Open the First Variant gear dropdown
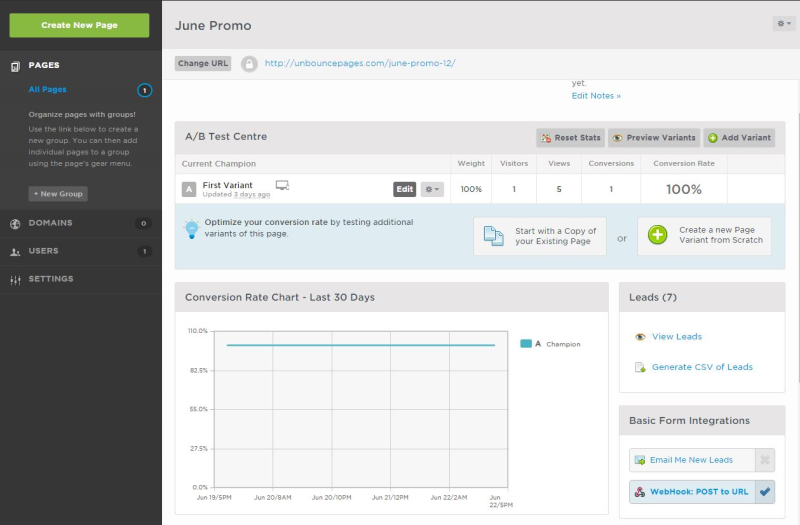Viewport: 800px width, 525px height. pyautogui.click(x=432, y=189)
